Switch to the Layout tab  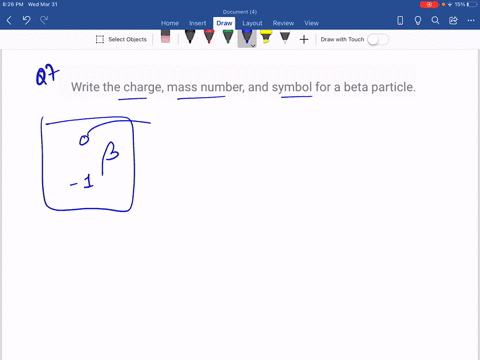pyautogui.click(x=252, y=23)
